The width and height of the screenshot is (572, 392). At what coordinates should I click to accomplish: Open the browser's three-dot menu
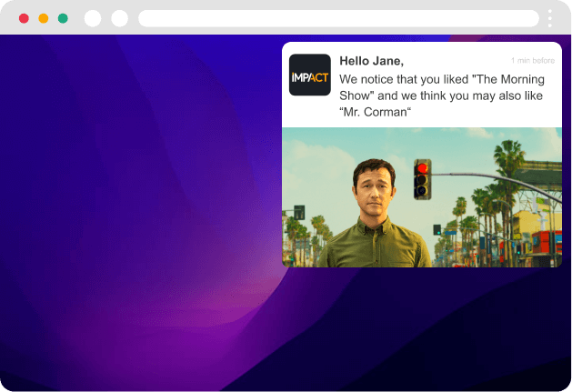(x=550, y=18)
